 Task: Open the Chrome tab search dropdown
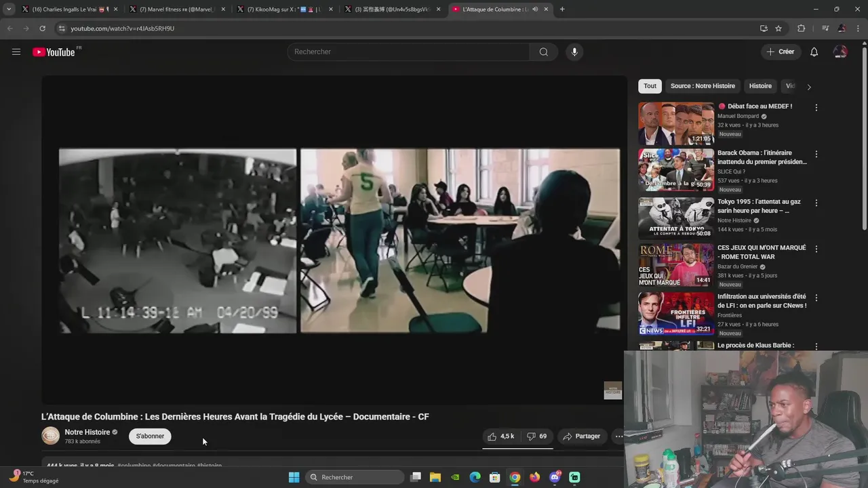tap(9, 9)
